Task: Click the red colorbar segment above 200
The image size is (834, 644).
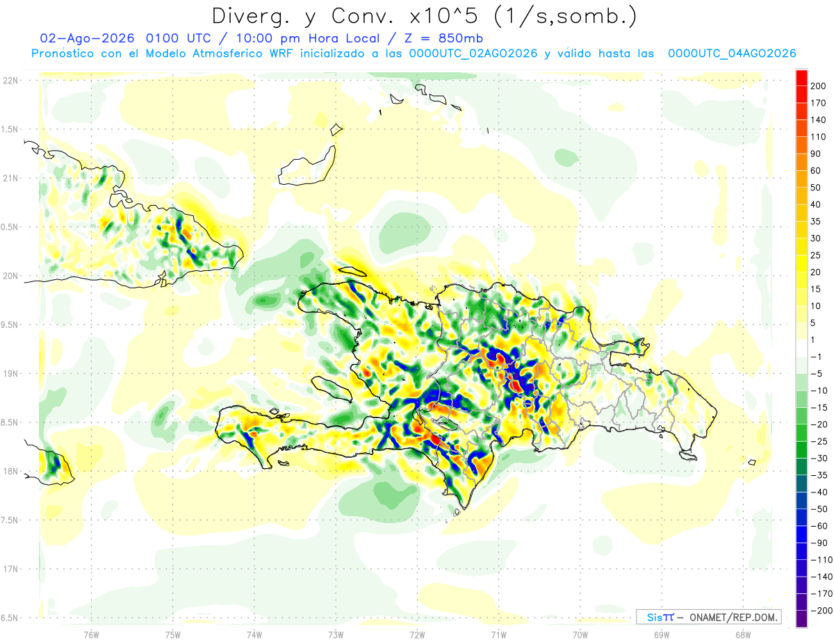Action: pyautogui.click(x=801, y=78)
